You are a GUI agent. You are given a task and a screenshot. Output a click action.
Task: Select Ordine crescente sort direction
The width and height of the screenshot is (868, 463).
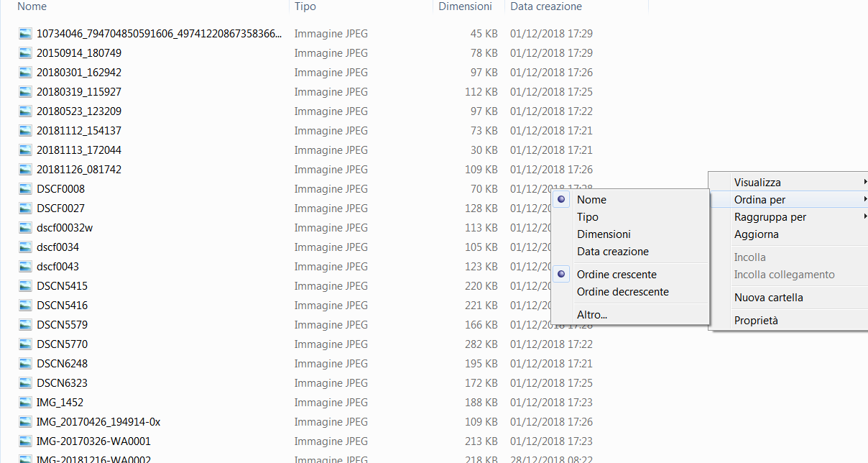617,275
